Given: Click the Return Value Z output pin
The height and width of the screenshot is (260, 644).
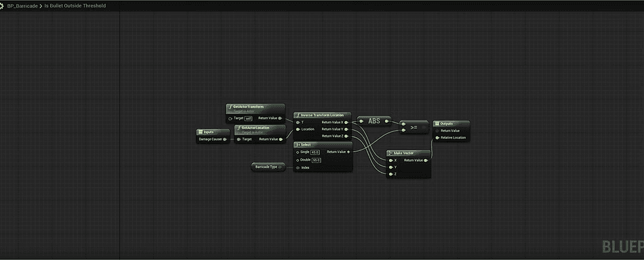Looking at the screenshot, I should pos(346,135).
